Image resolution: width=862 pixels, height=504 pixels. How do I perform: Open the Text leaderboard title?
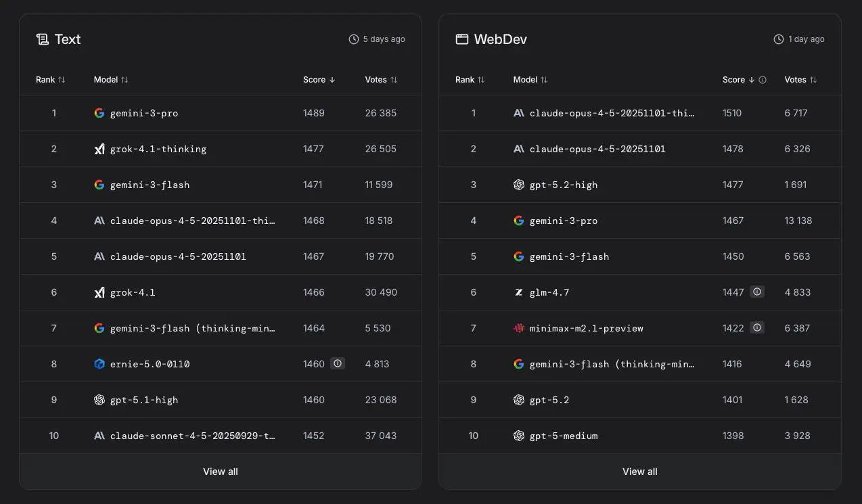point(68,39)
